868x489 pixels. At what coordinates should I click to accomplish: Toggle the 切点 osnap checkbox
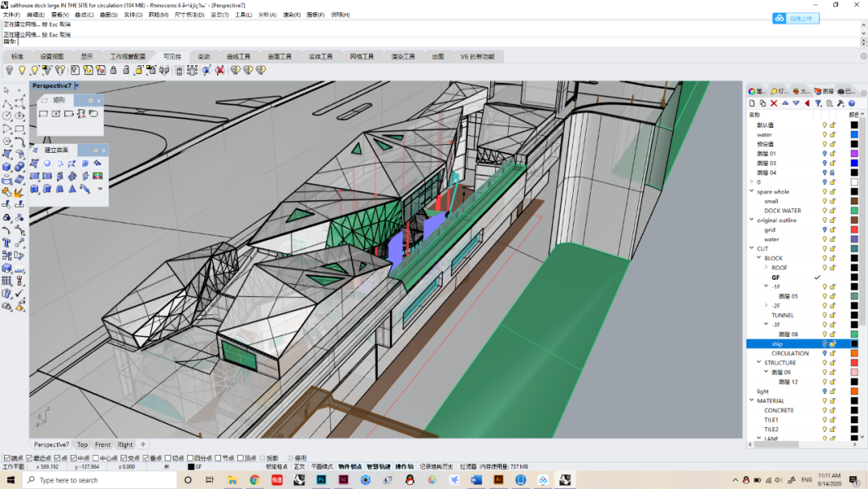point(170,458)
